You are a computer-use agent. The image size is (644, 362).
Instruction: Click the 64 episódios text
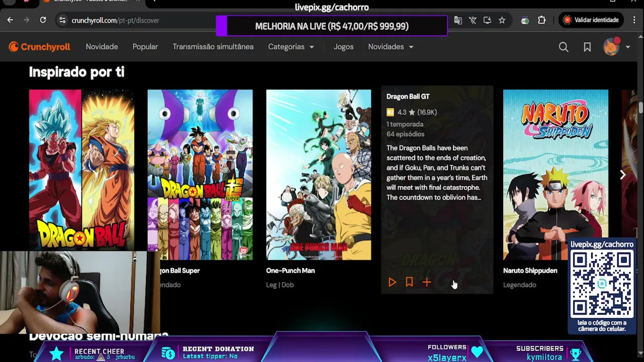[x=406, y=134]
